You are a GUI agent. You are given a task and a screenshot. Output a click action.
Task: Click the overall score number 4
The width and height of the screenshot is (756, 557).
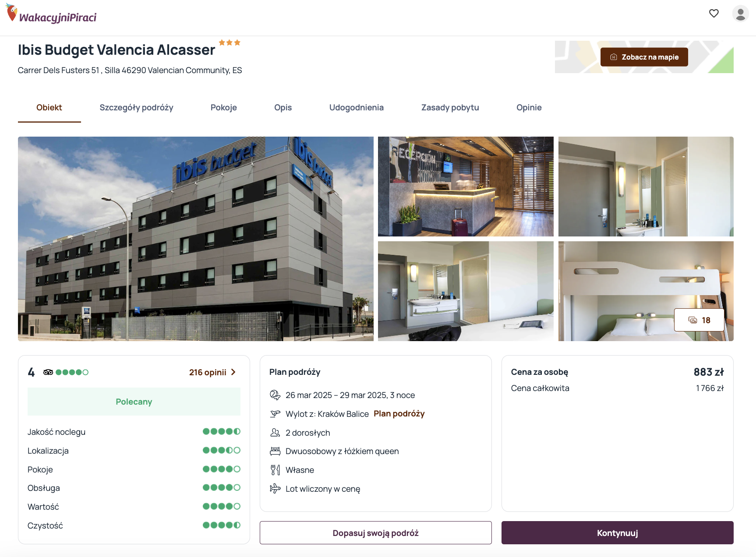[x=31, y=372]
